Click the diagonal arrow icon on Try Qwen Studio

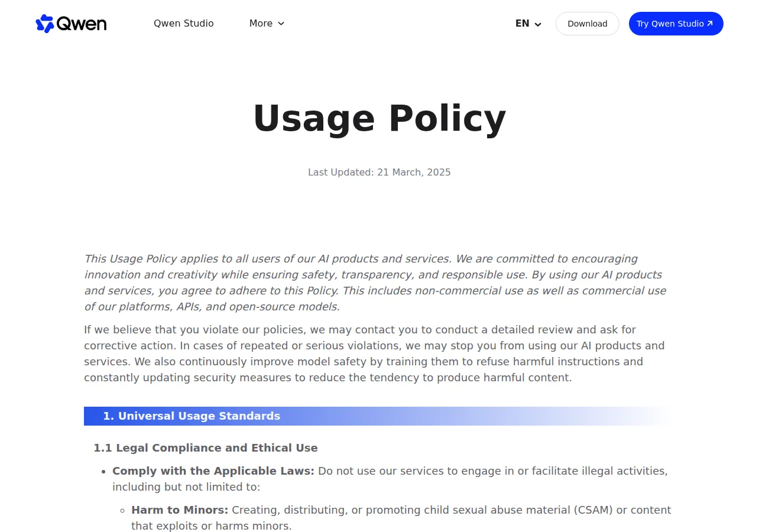(x=710, y=24)
